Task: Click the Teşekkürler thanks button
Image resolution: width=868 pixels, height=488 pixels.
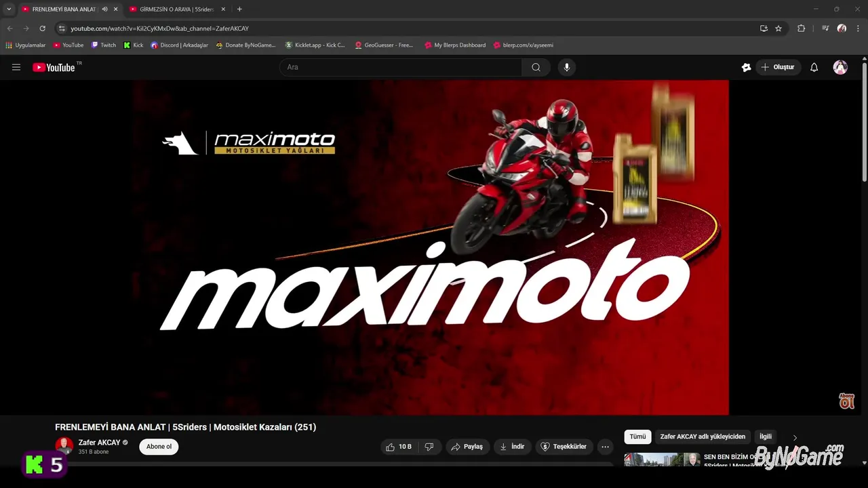Action: coord(564,447)
